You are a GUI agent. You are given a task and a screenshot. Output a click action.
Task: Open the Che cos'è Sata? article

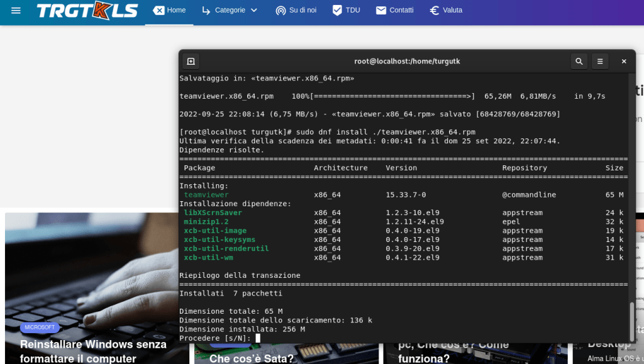pos(252,358)
